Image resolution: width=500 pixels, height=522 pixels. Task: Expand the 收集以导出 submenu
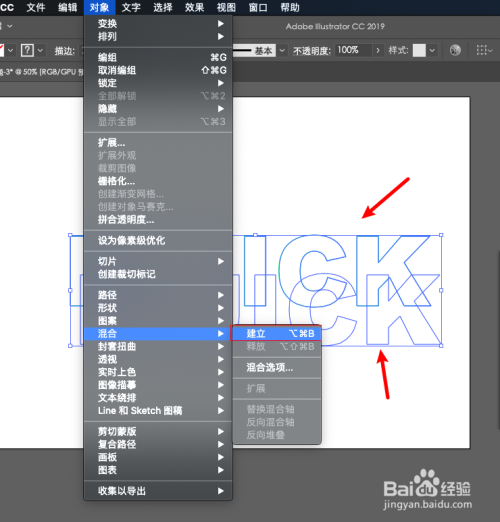[158, 491]
